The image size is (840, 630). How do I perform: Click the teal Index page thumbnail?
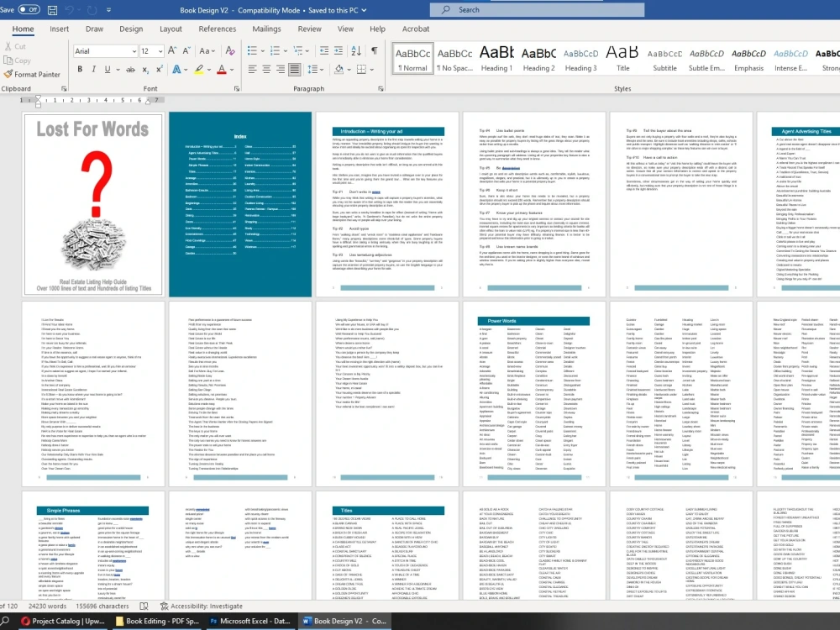pos(240,204)
